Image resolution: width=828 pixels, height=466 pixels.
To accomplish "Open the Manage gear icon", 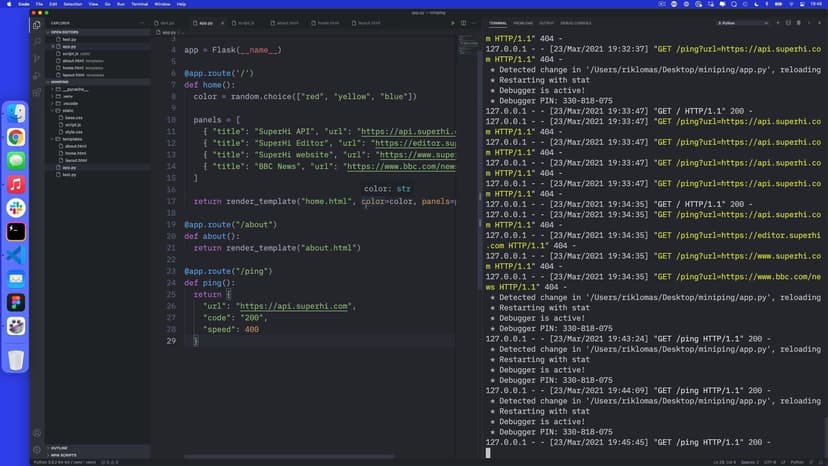I will [x=37, y=449].
